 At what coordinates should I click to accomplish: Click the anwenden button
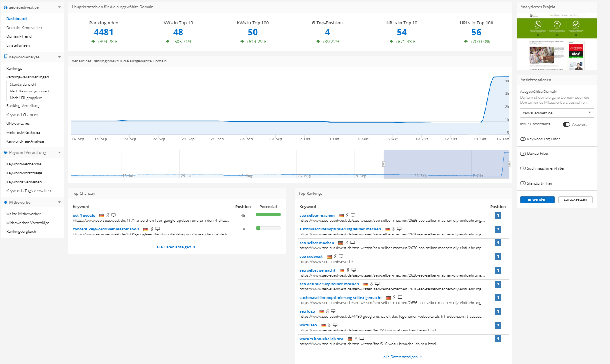(x=537, y=199)
